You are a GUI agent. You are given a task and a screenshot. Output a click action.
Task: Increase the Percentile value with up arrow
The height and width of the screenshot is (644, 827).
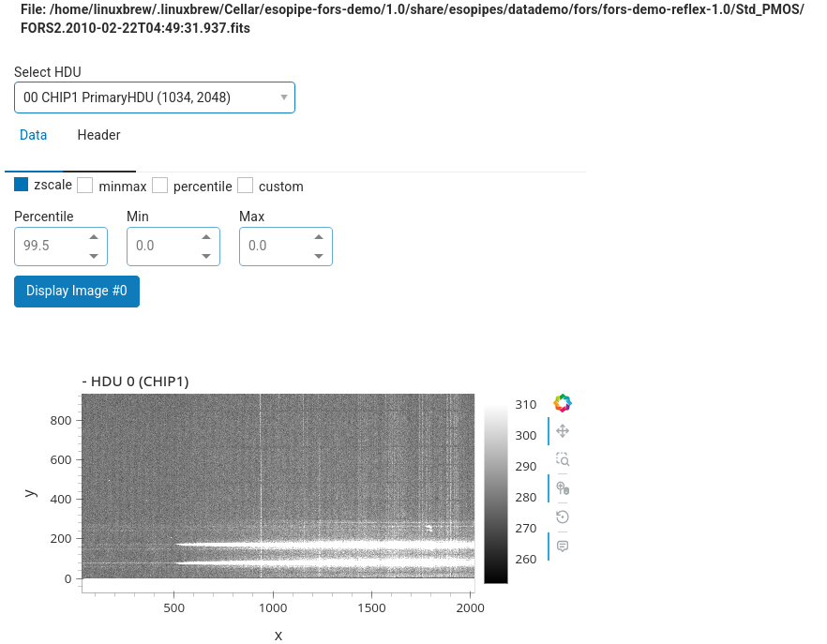point(94,237)
